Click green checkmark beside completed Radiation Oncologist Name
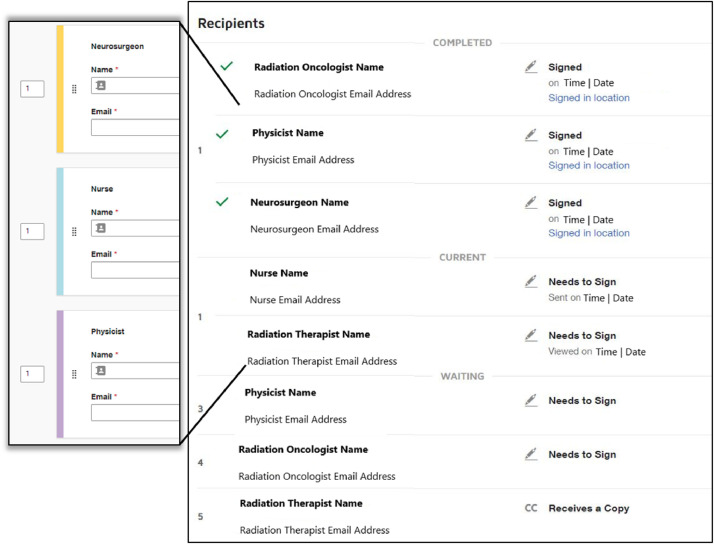Viewport: 714px width, 544px height. (226, 66)
